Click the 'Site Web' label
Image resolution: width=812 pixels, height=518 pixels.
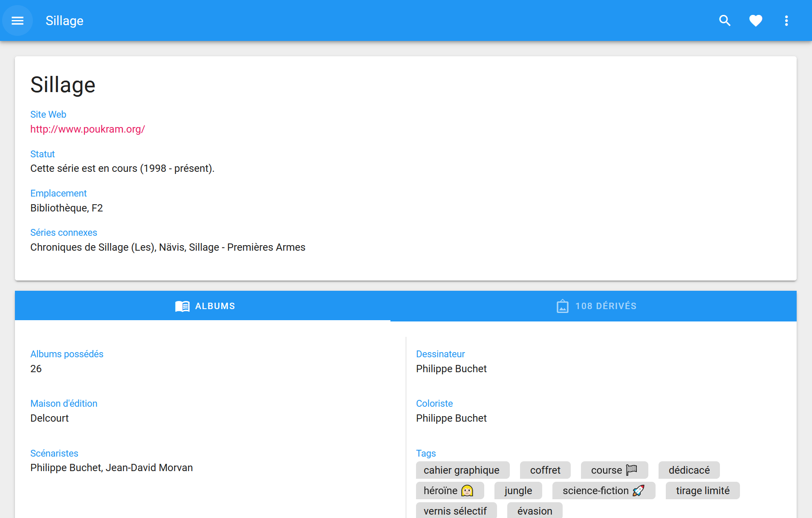pos(48,114)
